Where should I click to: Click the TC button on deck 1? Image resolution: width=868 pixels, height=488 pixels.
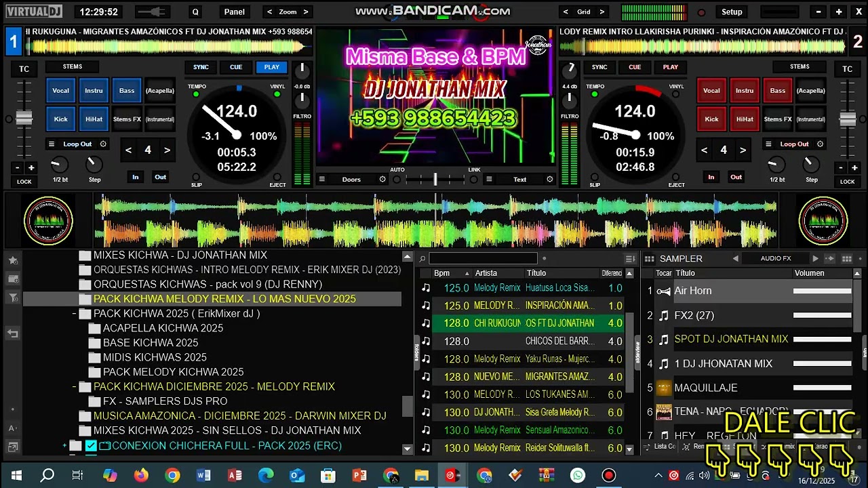(x=24, y=69)
